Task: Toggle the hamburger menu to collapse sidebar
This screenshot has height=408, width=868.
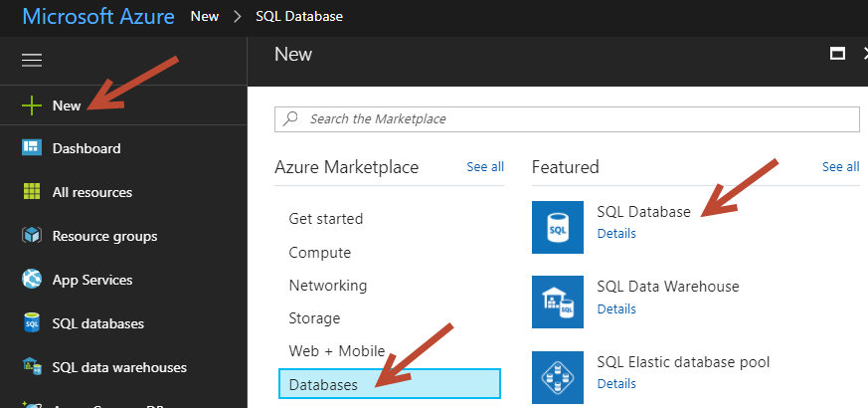Action: point(32,61)
